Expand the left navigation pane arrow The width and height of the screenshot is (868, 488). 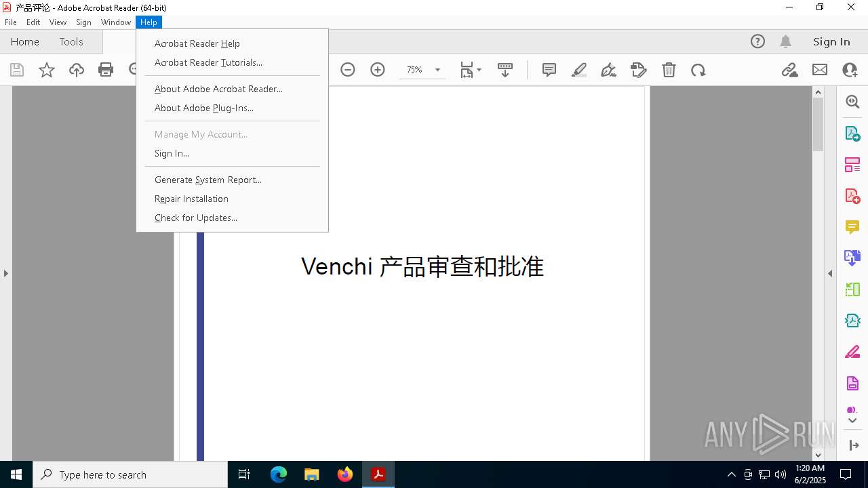(6, 273)
